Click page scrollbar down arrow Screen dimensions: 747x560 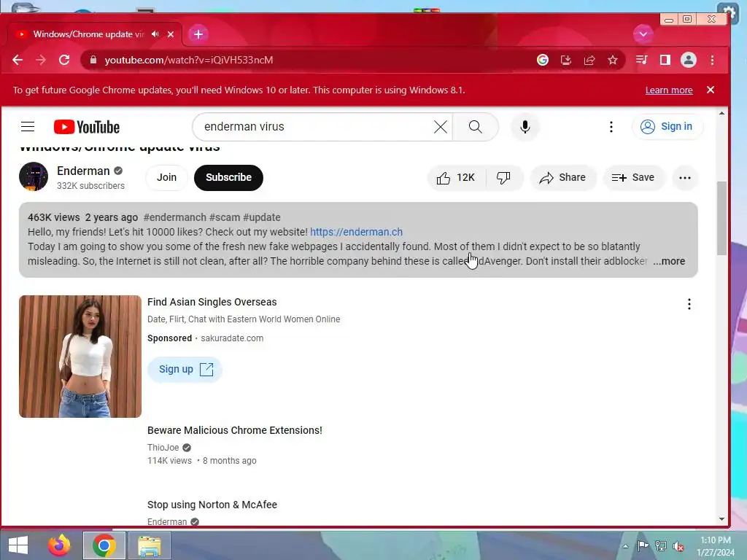721,519
